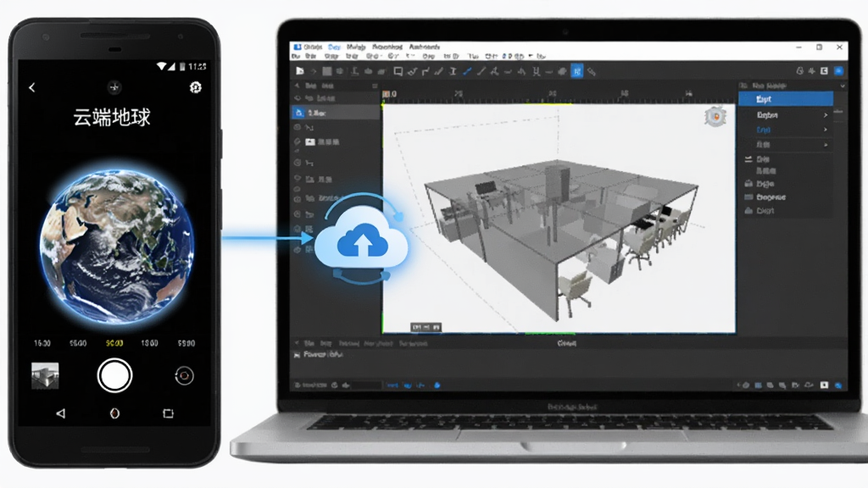Click the "云端地球" title on the phone
Screen dimensions: 868x488
[112, 117]
